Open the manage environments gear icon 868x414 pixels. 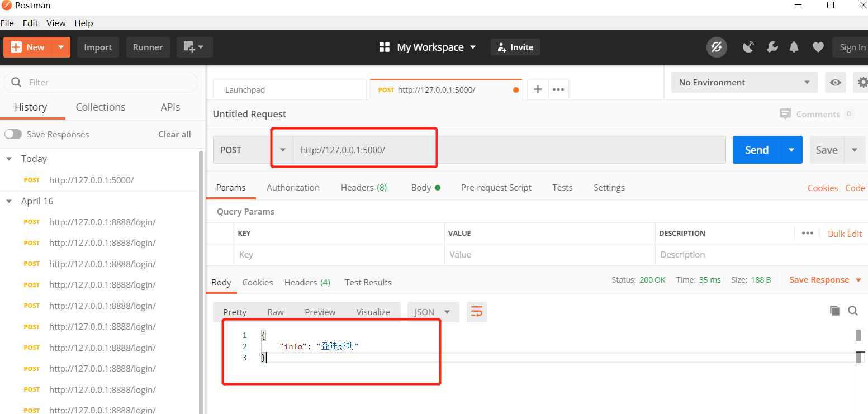[862, 82]
